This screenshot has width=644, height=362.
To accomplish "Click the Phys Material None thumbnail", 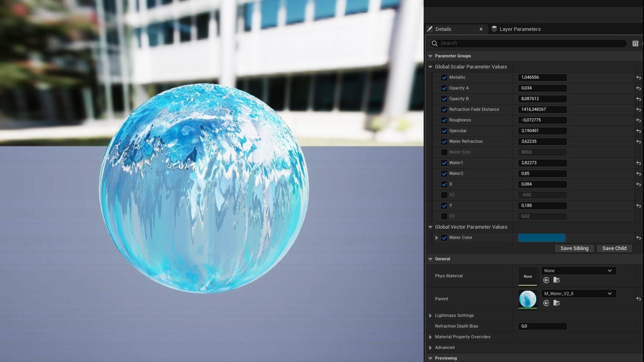I will tap(528, 276).
